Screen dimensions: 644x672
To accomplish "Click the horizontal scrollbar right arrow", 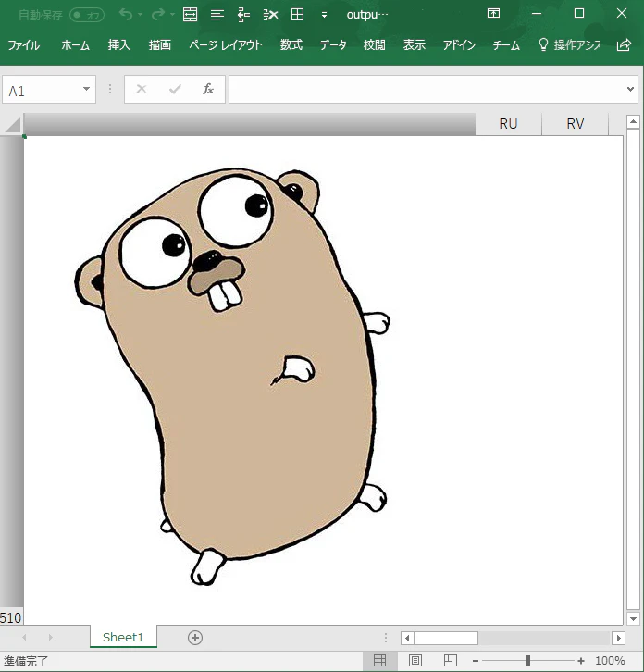I will tap(618, 638).
